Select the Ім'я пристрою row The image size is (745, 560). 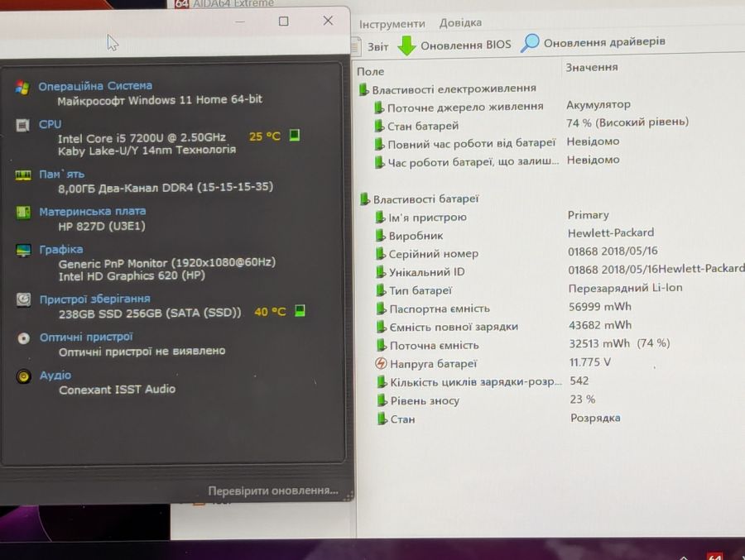pos(428,218)
